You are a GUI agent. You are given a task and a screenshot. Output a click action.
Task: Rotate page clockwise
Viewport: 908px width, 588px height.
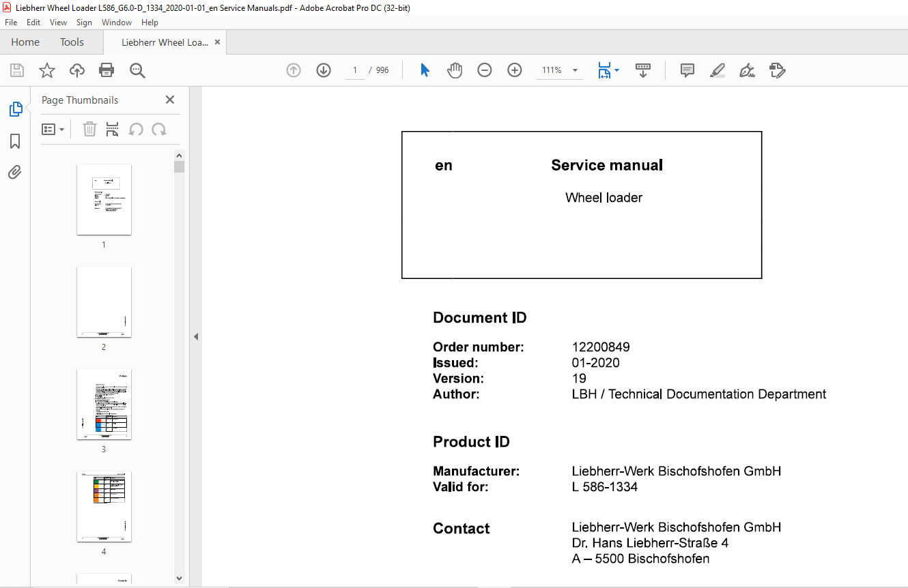click(x=159, y=129)
